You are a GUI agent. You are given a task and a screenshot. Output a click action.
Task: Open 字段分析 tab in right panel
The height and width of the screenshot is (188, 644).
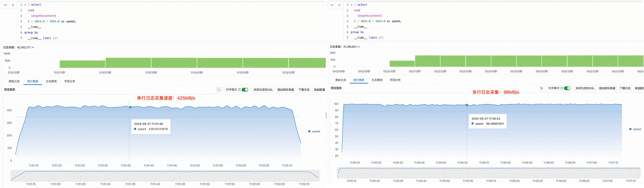395,80
